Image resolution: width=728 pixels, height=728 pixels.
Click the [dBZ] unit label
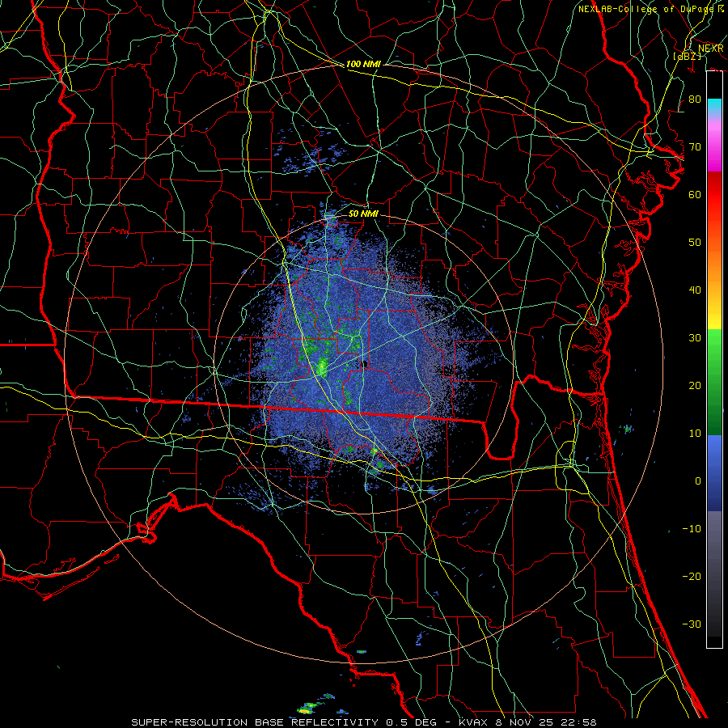[688, 56]
